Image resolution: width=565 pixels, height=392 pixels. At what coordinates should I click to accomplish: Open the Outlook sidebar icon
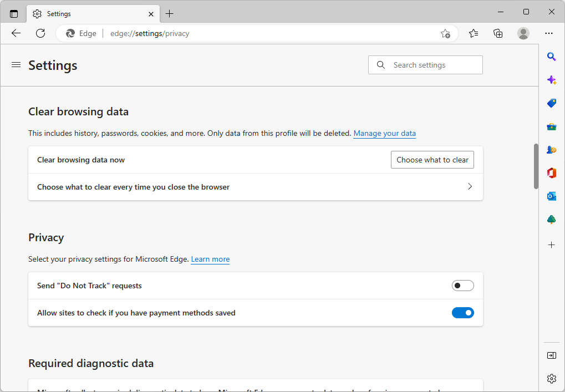[551, 196]
